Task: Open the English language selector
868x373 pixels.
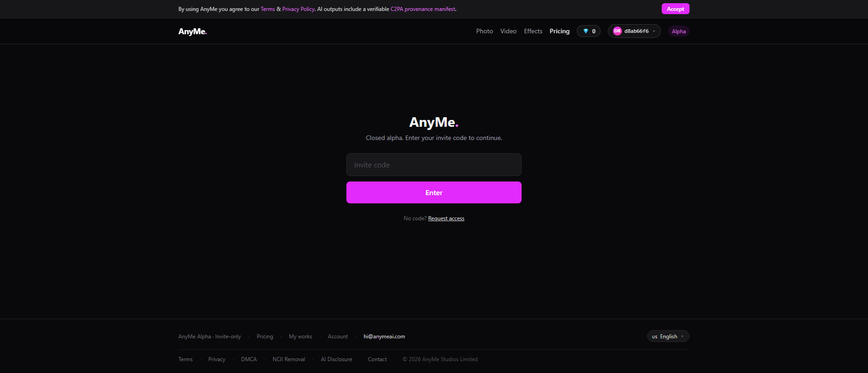Action: pyautogui.click(x=668, y=337)
